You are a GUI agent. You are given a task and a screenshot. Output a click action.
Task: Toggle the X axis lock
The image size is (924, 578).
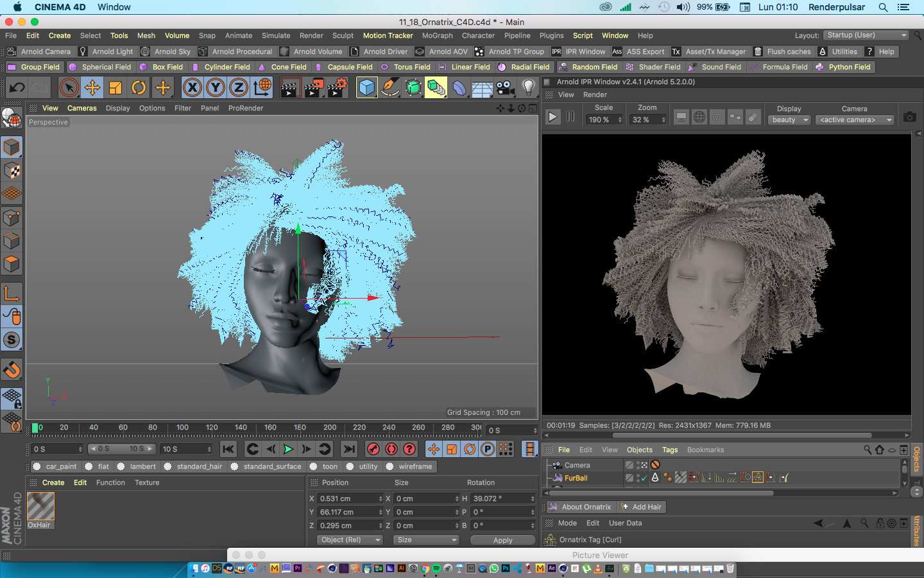pyautogui.click(x=192, y=87)
